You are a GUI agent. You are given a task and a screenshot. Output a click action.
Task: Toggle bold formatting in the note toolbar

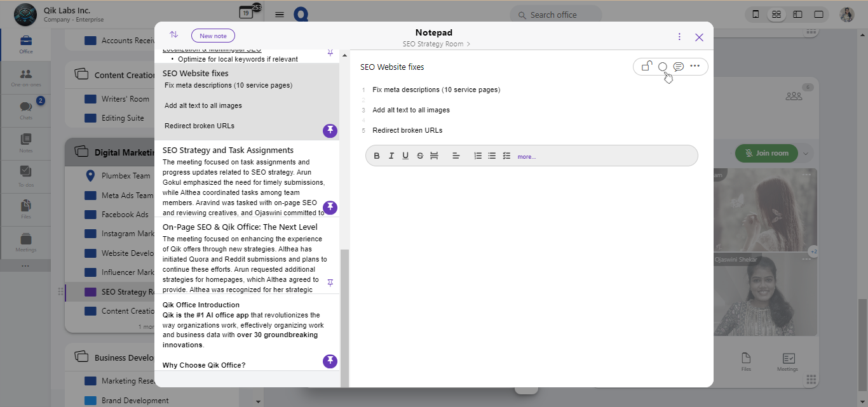[x=377, y=156]
